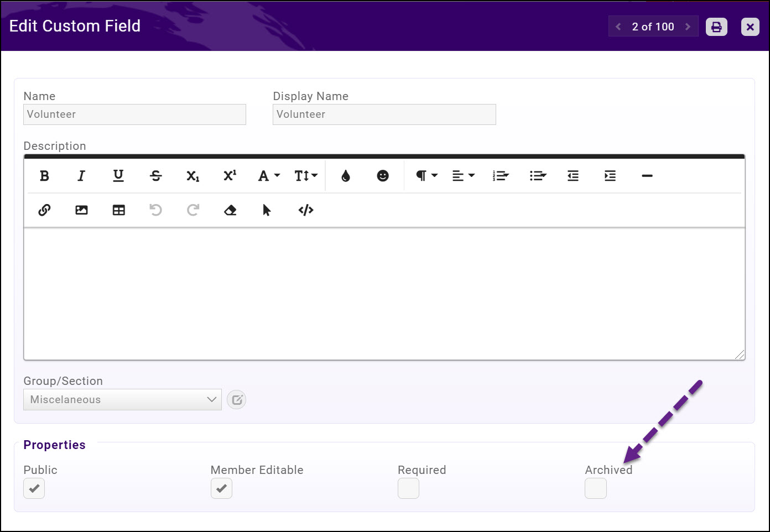Uncheck the Member Editable checkbox
The height and width of the screenshot is (532, 770).
(x=221, y=488)
